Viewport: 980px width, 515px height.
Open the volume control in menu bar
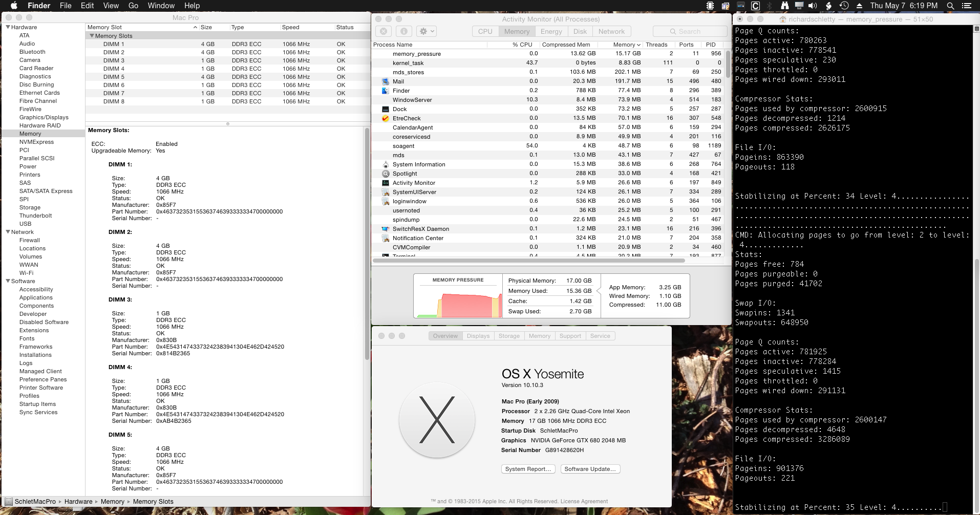click(813, 6)
